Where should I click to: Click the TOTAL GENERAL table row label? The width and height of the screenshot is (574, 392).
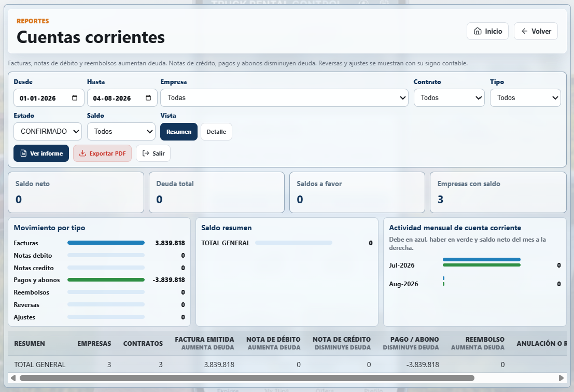pos(40,365)
